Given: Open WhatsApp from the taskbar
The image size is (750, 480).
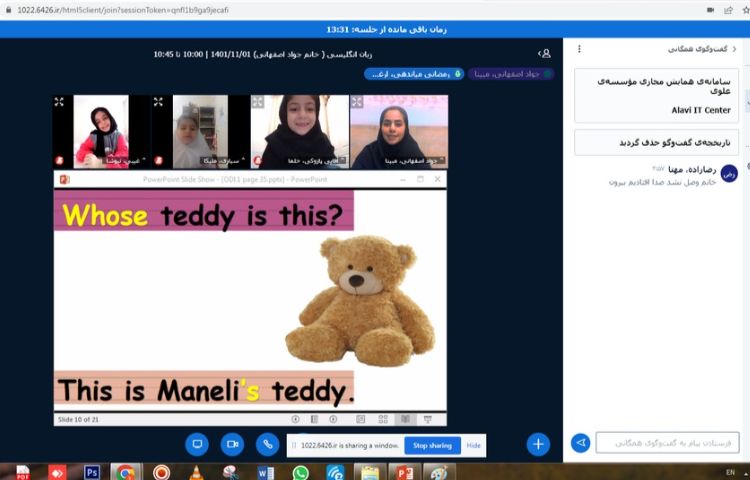Looking at the screenshot, I should pyautogui.click(x=300, y=472).
